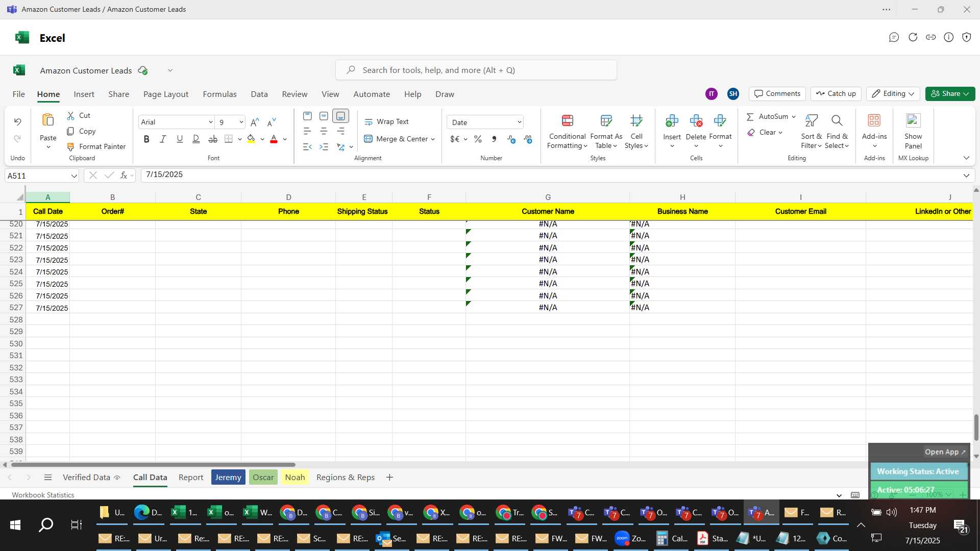This screenshot has width=980, height=551.
Task: Toggle Wrap Text
Action: pos(386,121)
